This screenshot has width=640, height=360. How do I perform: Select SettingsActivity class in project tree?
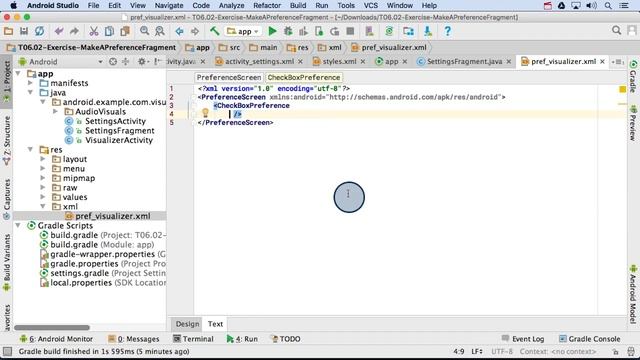click(x=115, y=121)
